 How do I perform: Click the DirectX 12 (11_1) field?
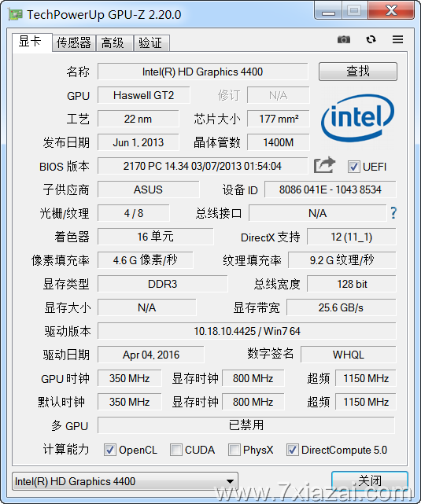(x=352, y=237)
